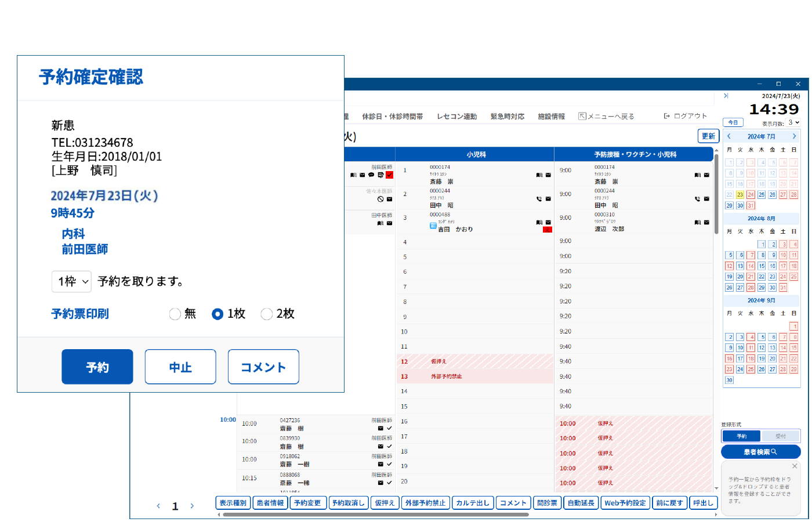Click phone icon for 田中 昭 in 小児科 column
This screenshot has width=812, height=522.
coord(539,199)
